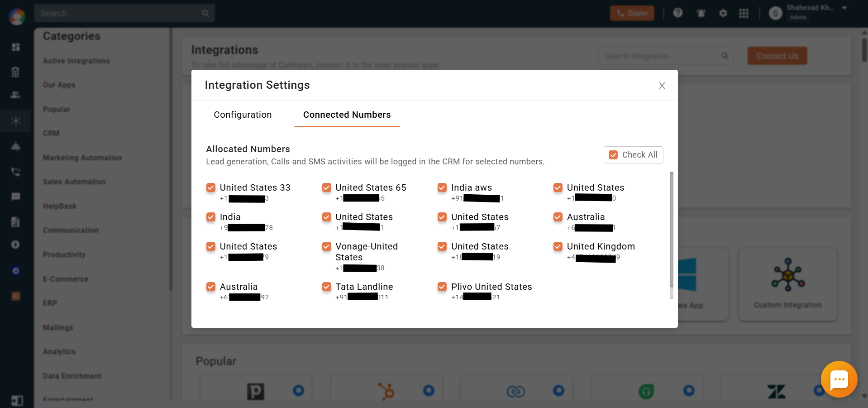Click the HubSpot integration icon
The width and height of the screenshot is (868, 408).
click(x=386, y=391)
